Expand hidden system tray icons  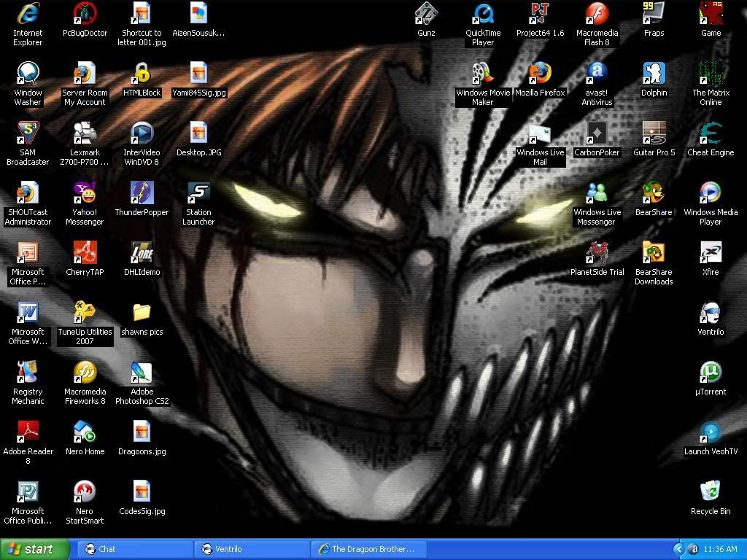click(678, 549)
